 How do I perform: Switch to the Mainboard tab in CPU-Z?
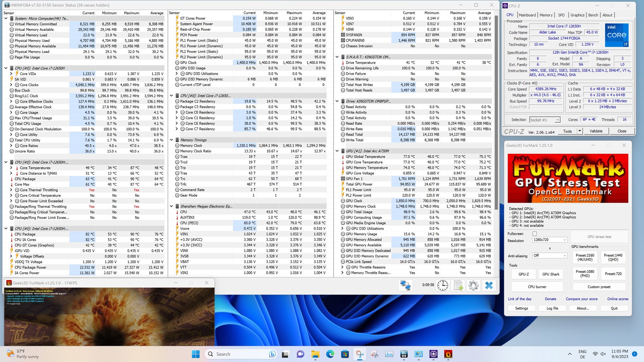click(x=527, y=15)
